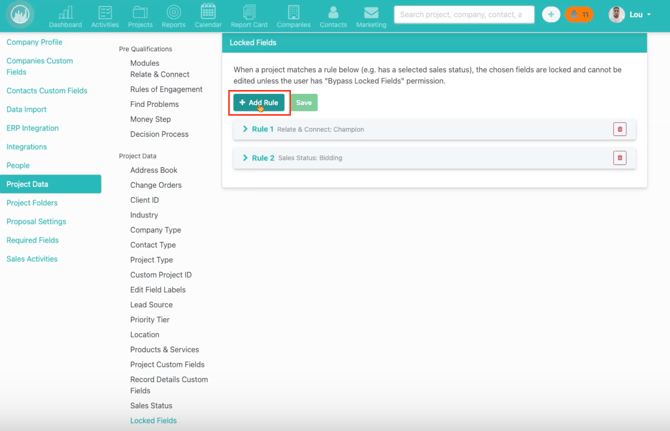
Task: Open Company Profile in sidebar
Action: 34,42
